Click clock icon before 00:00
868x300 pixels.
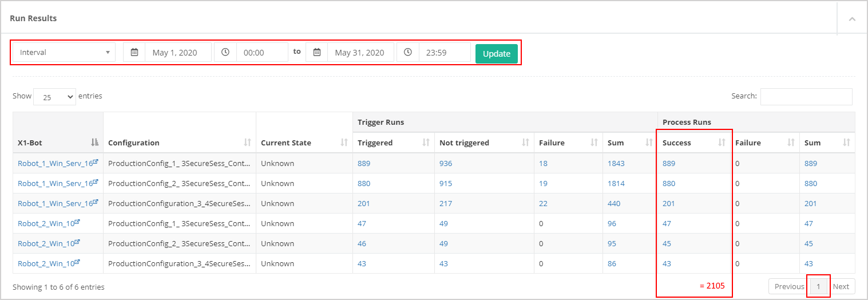tap(225, 52)
